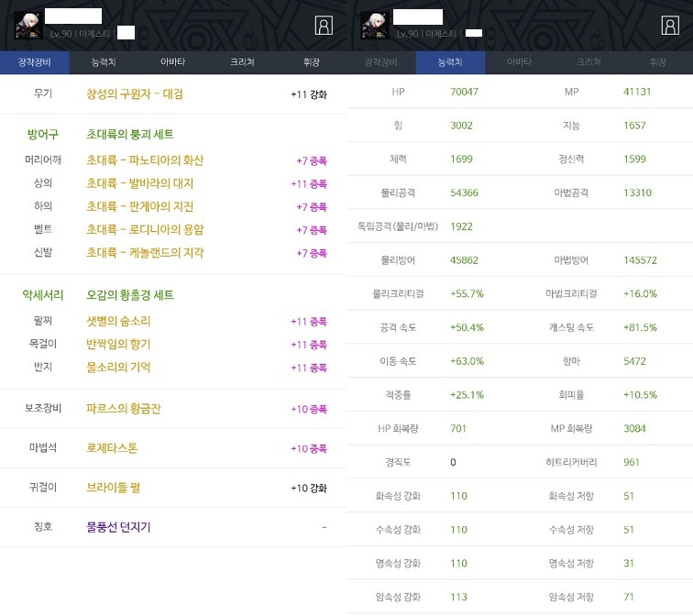Viewport: 693px width, 616px height.
Task: Open the 아바타 tab in left panel
Action: pos(173,62)
